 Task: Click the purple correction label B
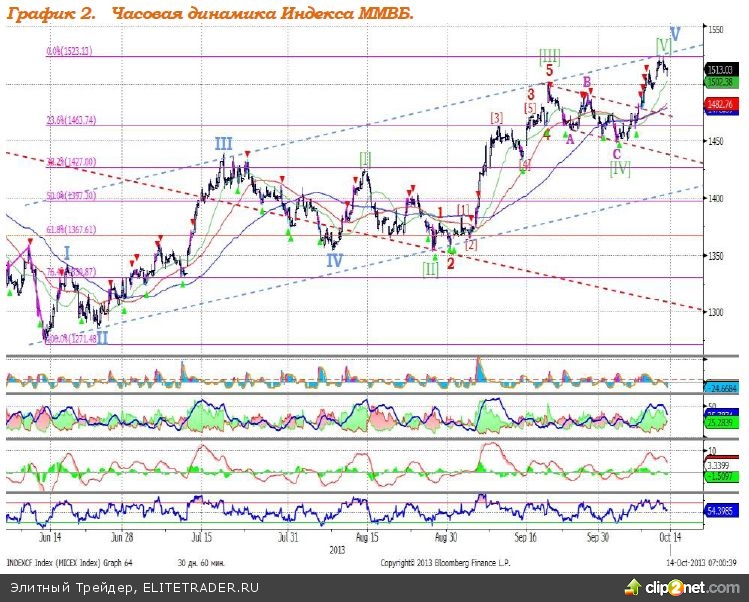click(x=587, y=82)
